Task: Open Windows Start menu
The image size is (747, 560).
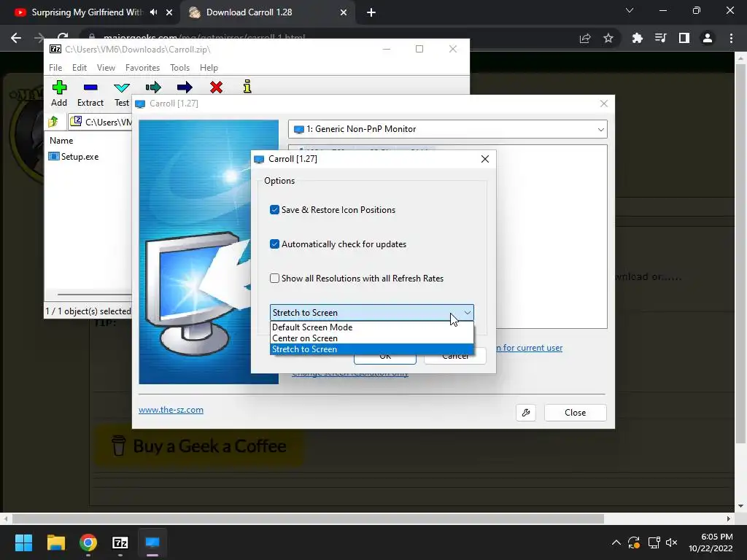Action: [23, 542]
